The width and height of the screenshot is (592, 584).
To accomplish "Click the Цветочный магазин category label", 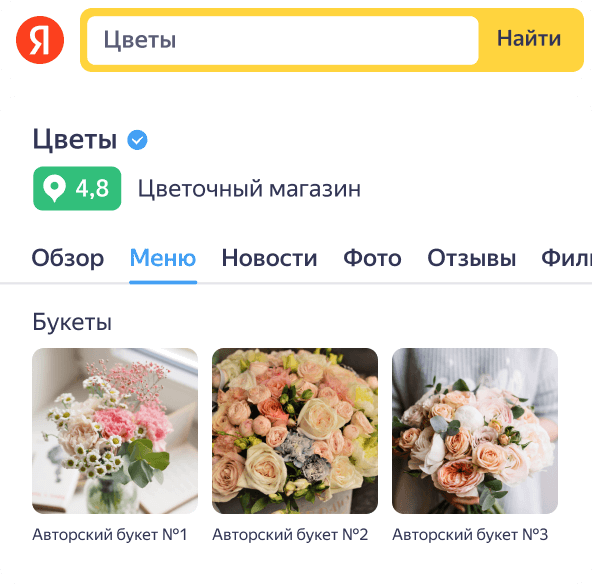I will tap(249, 188).
